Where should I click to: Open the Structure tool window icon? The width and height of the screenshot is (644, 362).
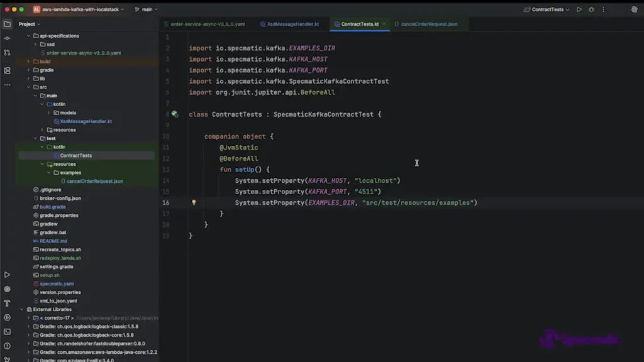pyautogui.click(x=7, y=70)
